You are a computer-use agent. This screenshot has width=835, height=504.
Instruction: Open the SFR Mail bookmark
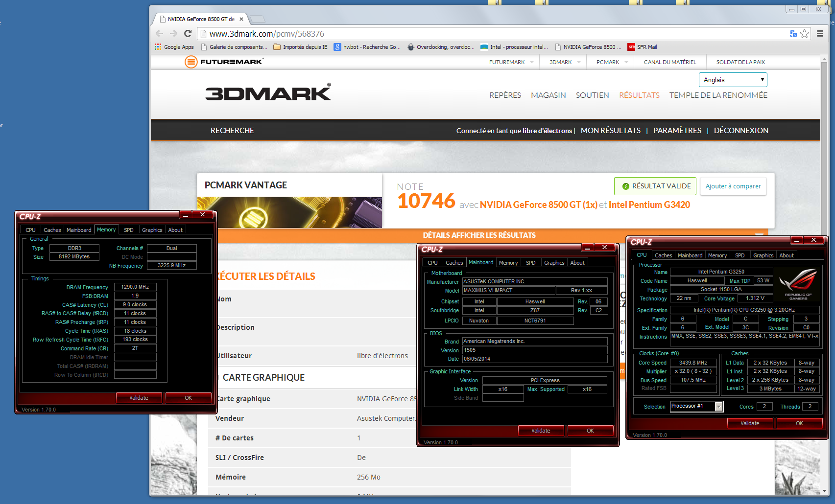[x=643, y=47]
